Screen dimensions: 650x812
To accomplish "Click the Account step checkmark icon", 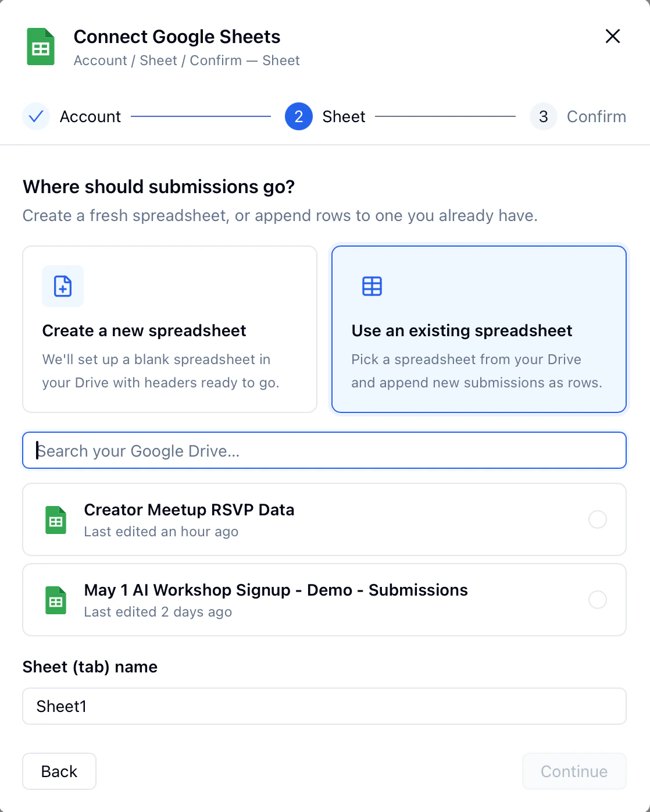I will point(36,116).
